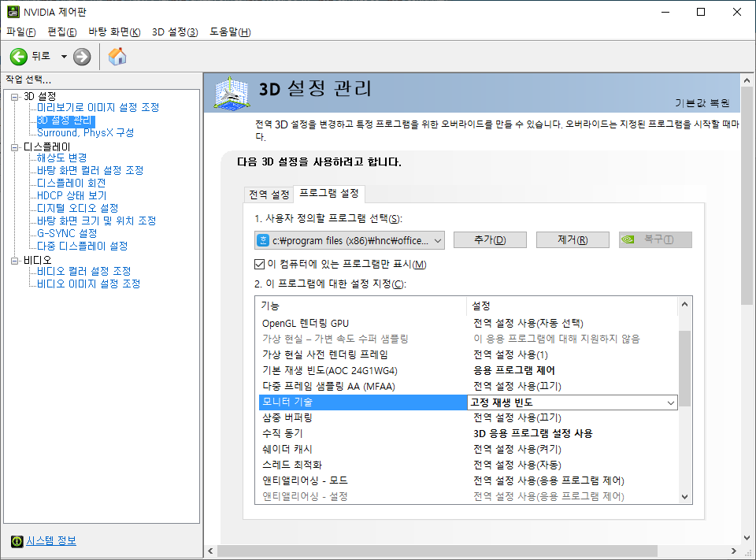Click main panel scroll up arrow
756x560 pixels.
(747, 80)
